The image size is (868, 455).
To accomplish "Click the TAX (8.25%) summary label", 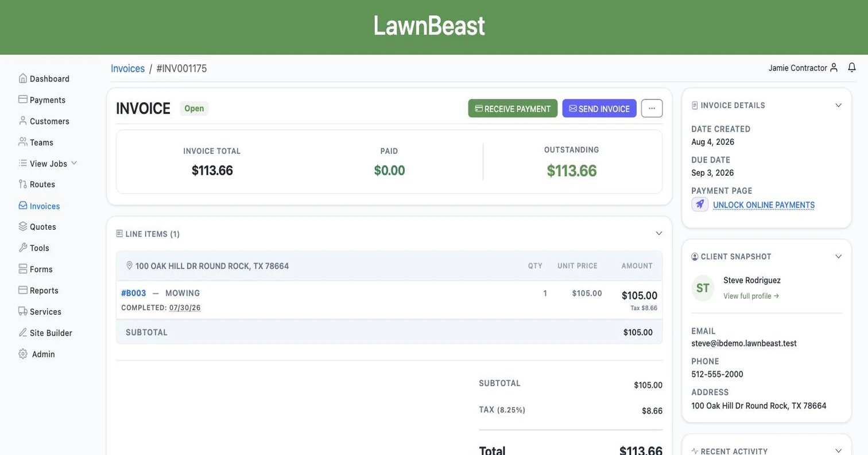I will pos(502,410).
